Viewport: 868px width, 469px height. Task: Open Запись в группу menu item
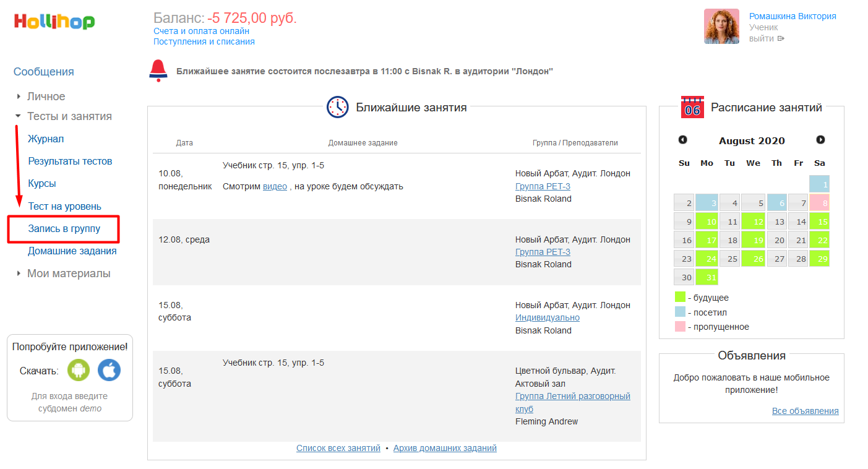(64, 229)
